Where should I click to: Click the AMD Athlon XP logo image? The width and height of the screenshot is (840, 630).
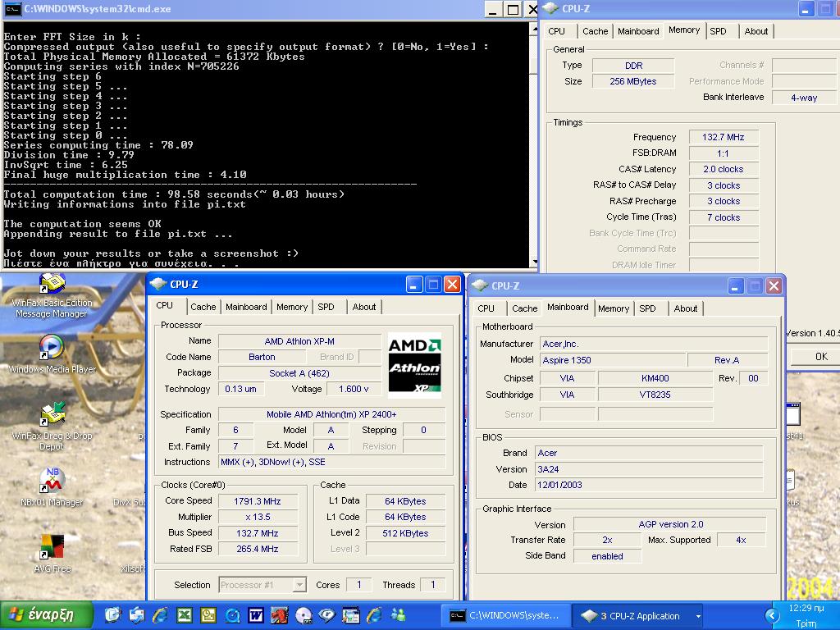tap(414, 365)
